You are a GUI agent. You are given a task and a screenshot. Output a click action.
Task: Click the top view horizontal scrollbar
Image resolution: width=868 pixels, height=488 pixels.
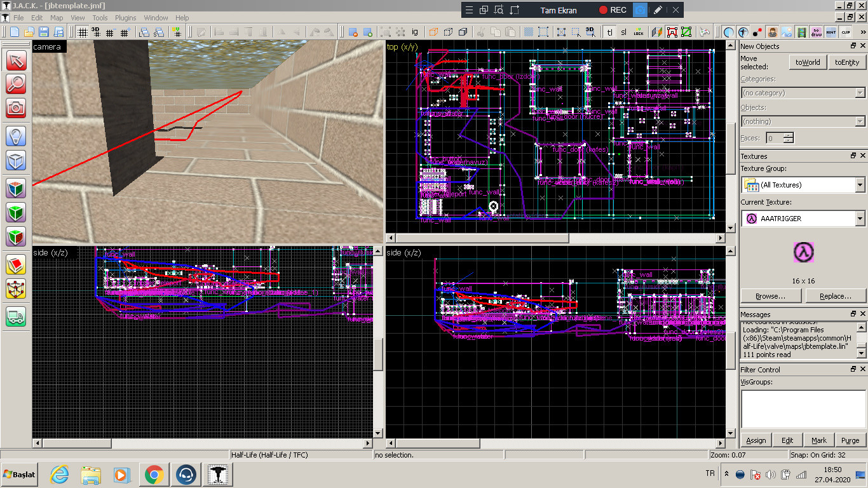tap(555, 238)
